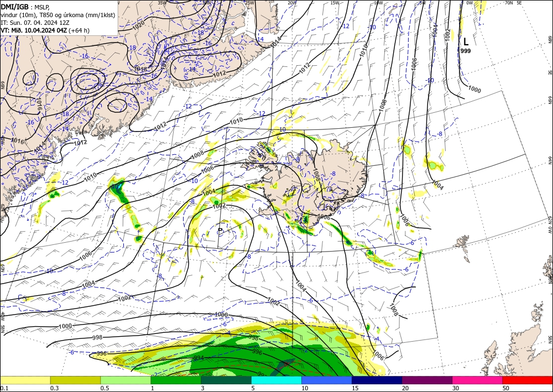Click the legend scale value '0.5'

[x=105, y=388]
